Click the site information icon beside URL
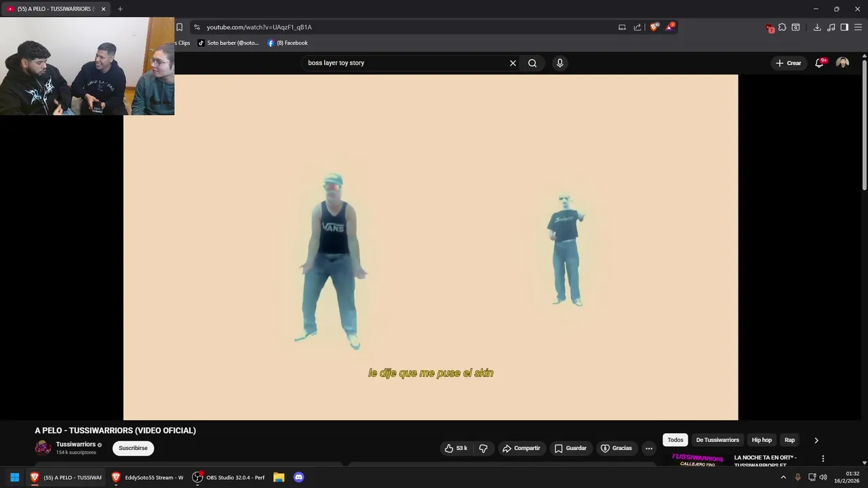 [197, 27]
